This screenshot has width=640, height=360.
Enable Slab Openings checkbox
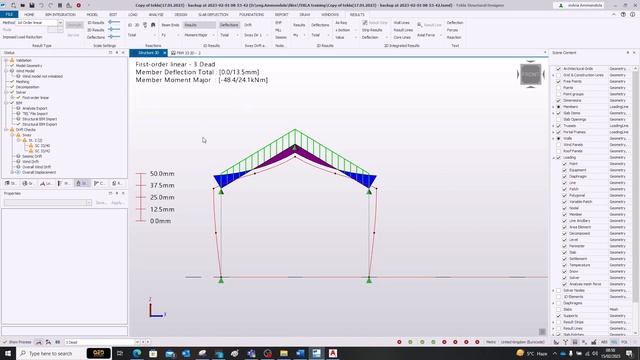(558, 119)
